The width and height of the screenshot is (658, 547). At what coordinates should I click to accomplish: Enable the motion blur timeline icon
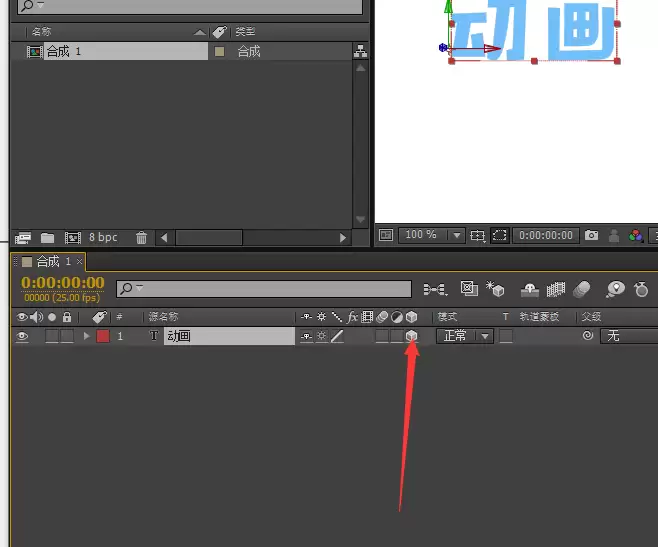[x=582, y=289]
